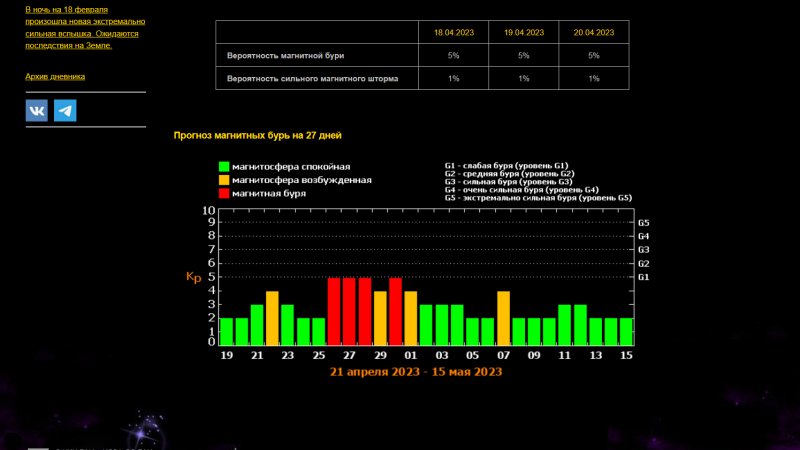Image resolution: width=800 pixels, height=450 pixels.
Task: Click the green bar for day 15
Action: (x=626, y=332)
